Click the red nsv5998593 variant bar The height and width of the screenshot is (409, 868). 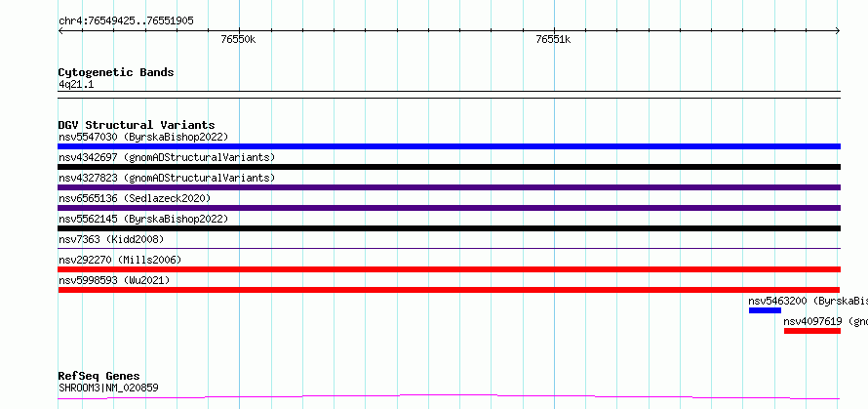tap(449, 290)
